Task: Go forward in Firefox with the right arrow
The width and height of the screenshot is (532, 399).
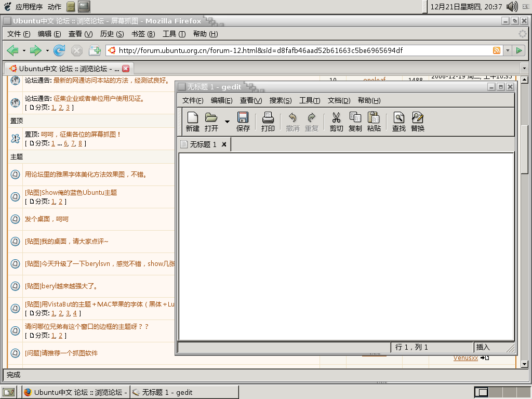Action: click(35, 50)
